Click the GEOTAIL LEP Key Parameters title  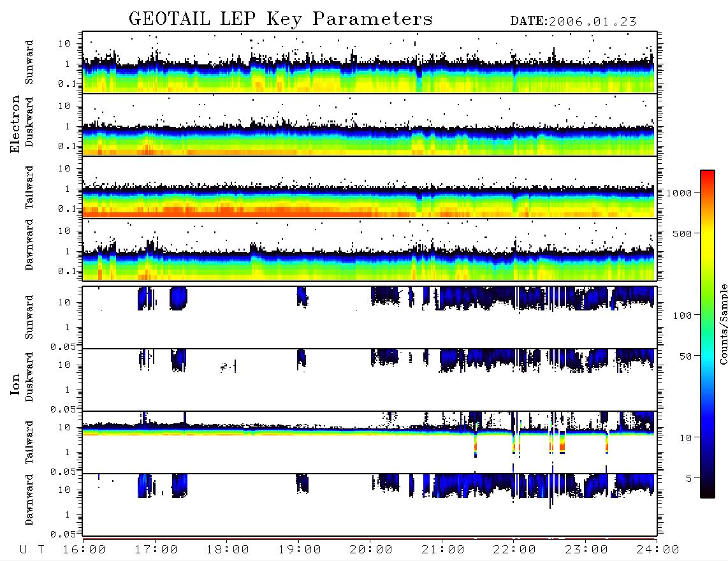[280, 19]
